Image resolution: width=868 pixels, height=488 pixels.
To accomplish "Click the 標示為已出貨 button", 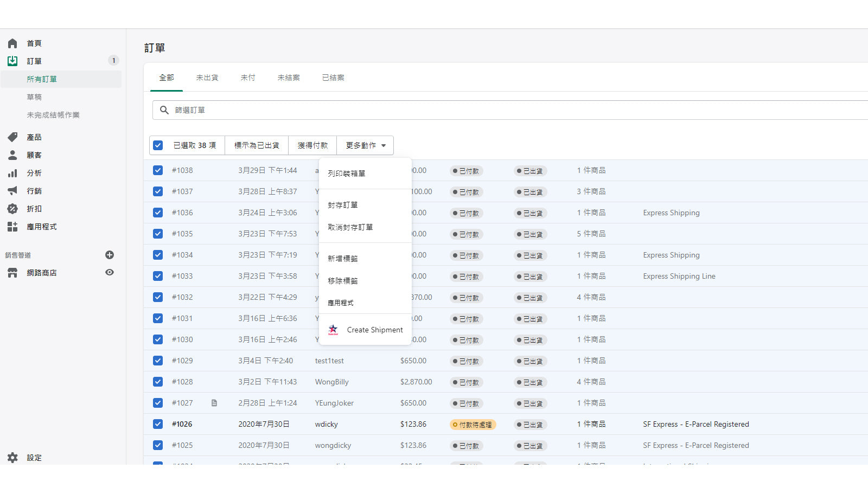I will pos(257,145).
